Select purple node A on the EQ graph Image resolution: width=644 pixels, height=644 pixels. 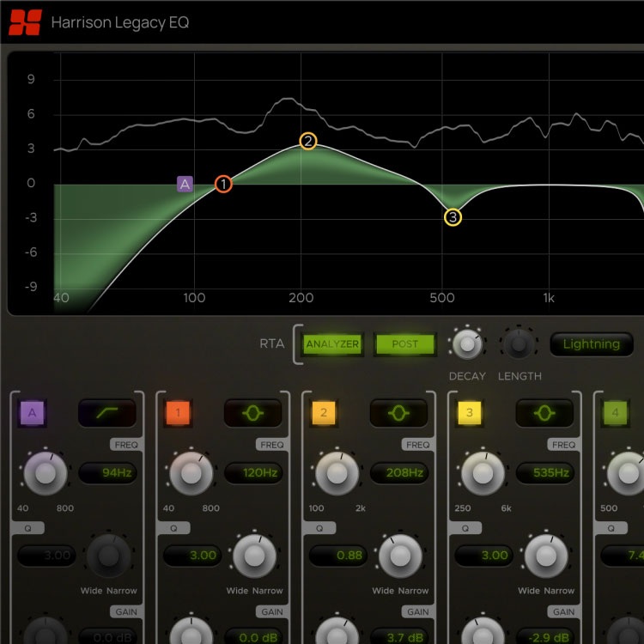185,184
